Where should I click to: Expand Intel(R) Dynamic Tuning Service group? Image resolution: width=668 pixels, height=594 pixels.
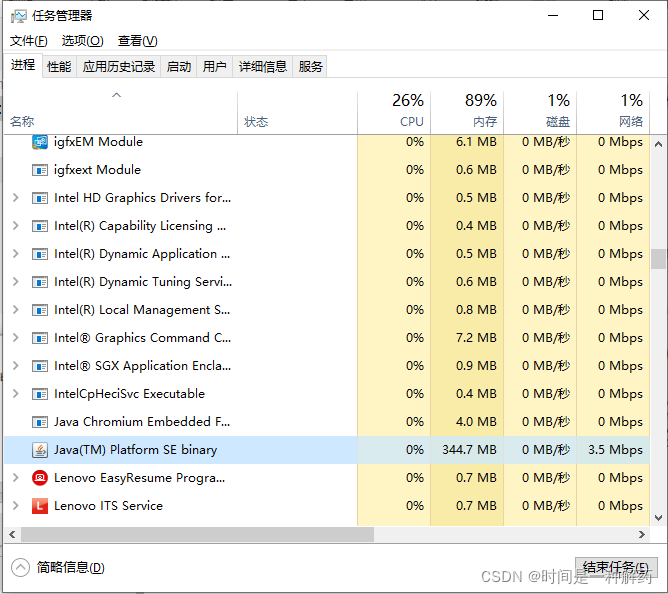(16, 282)
